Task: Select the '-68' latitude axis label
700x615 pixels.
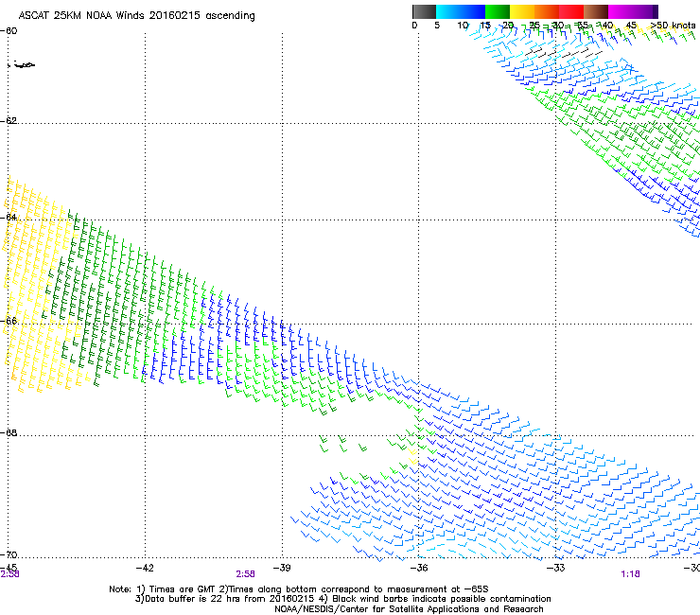Action: [9, 433]
